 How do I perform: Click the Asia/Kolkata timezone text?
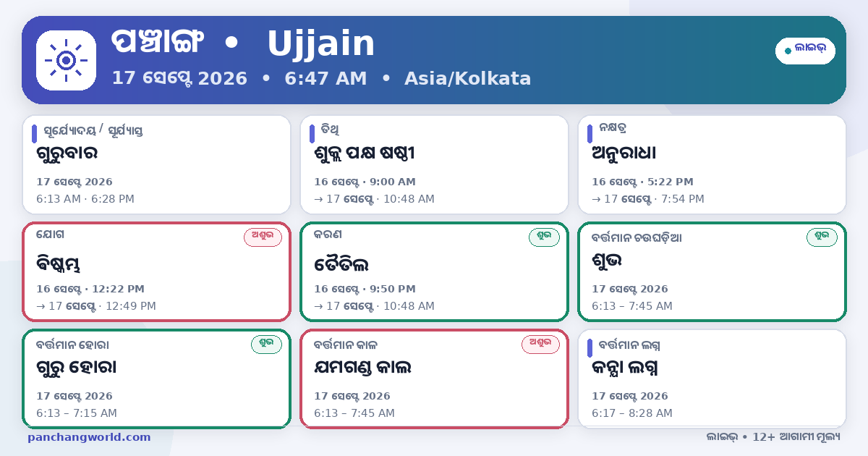click(468, 78)
